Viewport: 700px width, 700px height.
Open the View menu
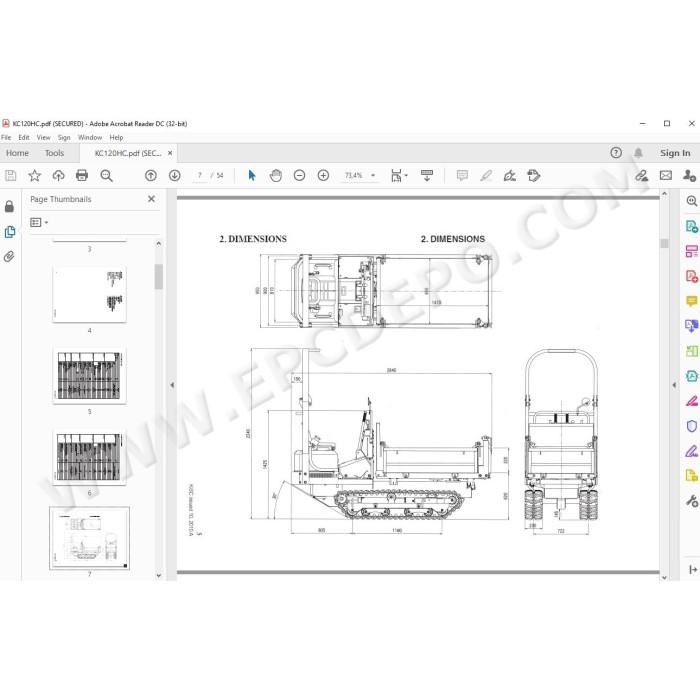[x=43, y=138]
